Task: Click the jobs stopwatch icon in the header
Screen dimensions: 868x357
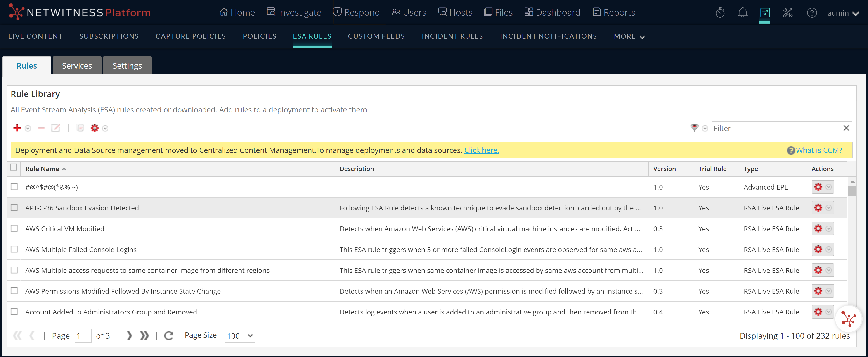Action: click(720, 12)
